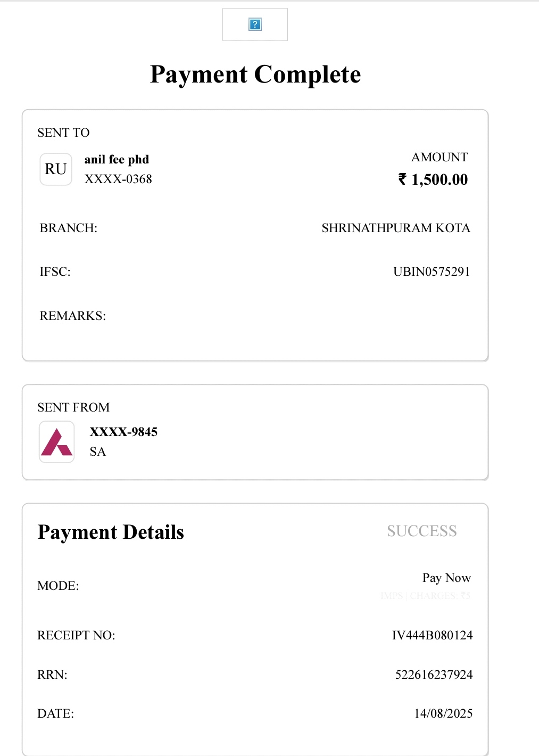Click the RRN number 522616237924

pyautogui.click(x=434, y=675)
